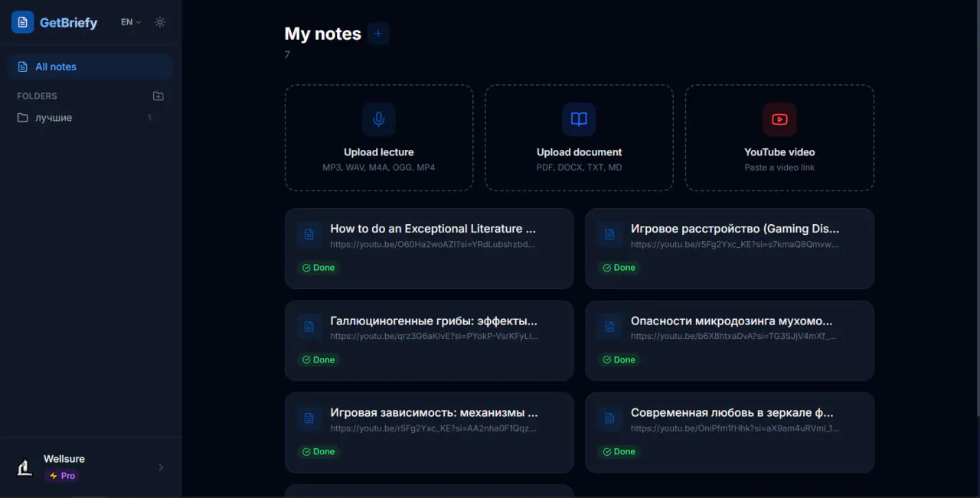The image size is (980, 498).
Task: Click the youtu.be/b6X8htxaDvA URL text
Action: pyautogui.click(x=733, y=337)
